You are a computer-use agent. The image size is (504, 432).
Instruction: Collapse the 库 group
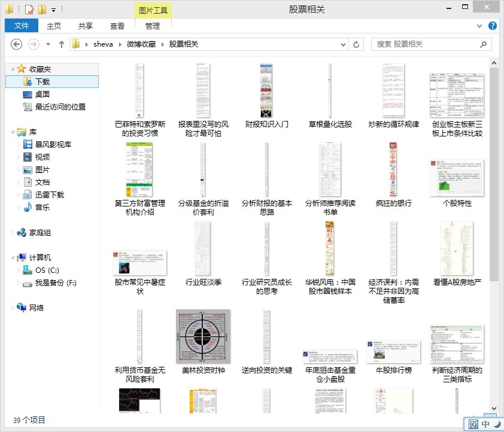tap(13, 132)
